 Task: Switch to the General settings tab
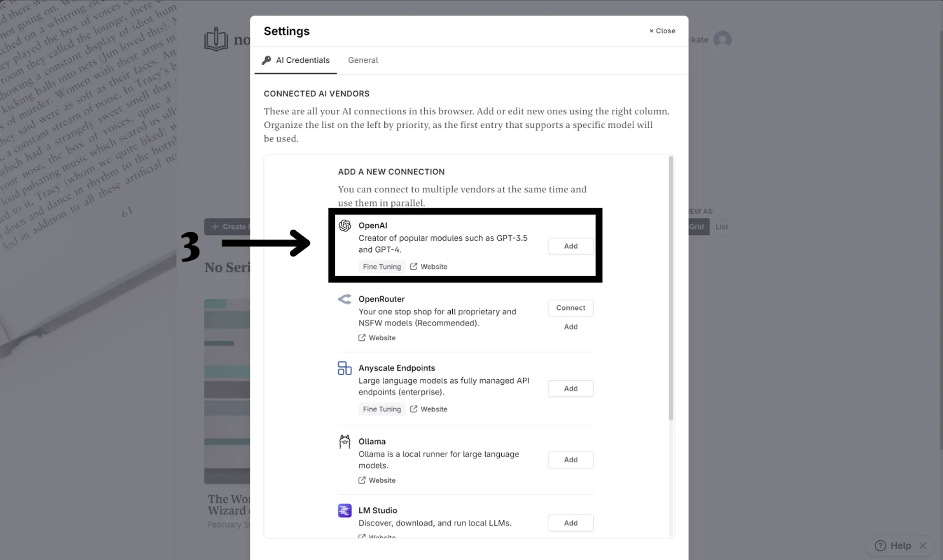363,60
